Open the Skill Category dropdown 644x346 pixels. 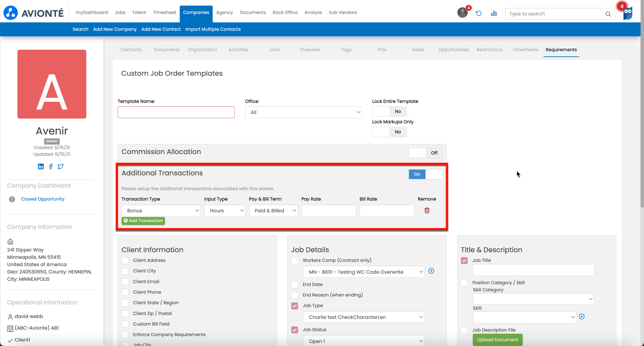click(x=533, y=299)
